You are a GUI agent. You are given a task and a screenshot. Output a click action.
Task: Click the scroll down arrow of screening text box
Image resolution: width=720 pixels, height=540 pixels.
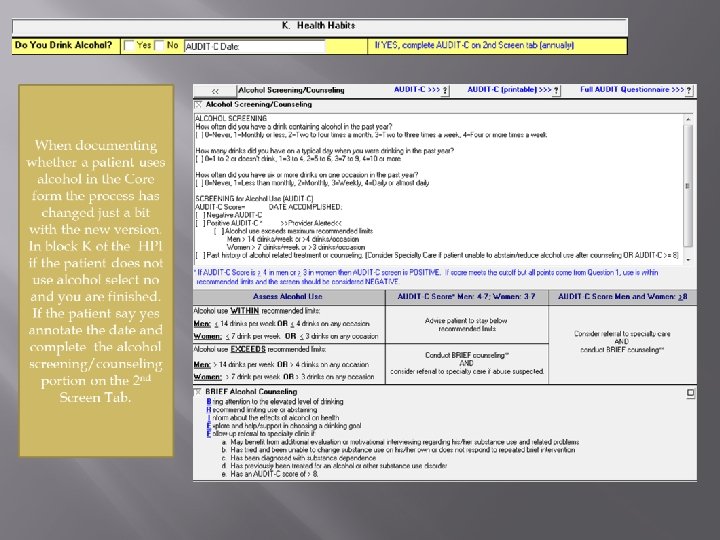point(688,259)
